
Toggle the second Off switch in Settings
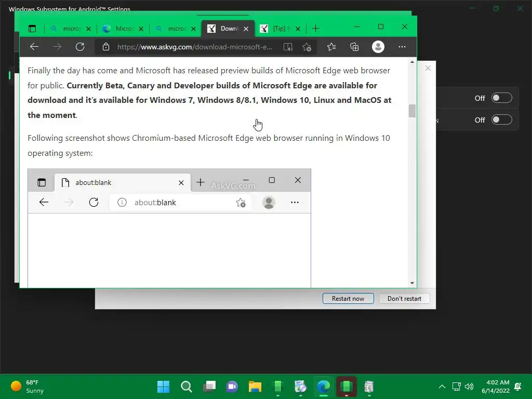tap(502, 120)
